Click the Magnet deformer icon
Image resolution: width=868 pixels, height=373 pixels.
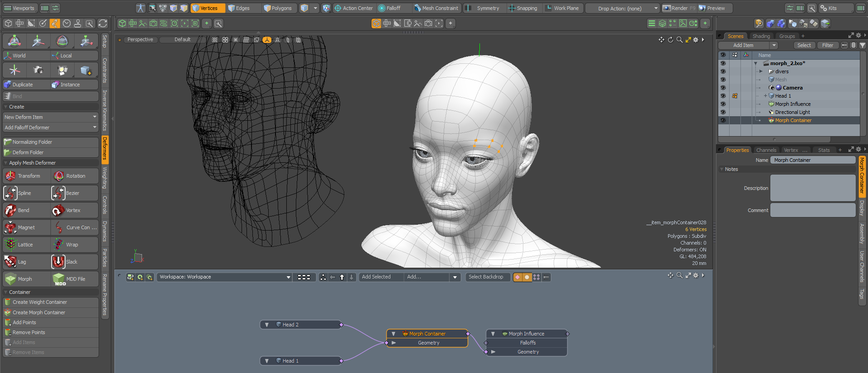[10, 227]
